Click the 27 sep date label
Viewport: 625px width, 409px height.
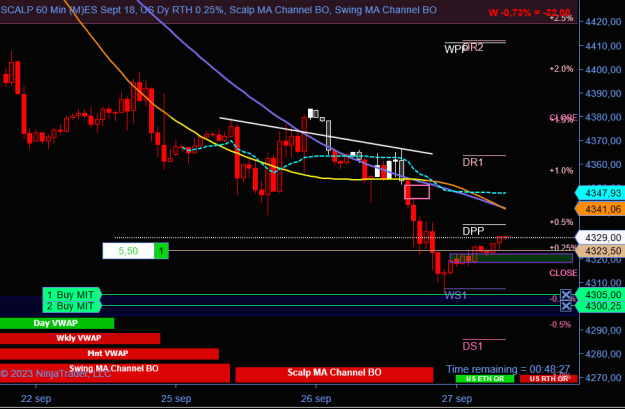pyautogui.click(x=457, y=399)
